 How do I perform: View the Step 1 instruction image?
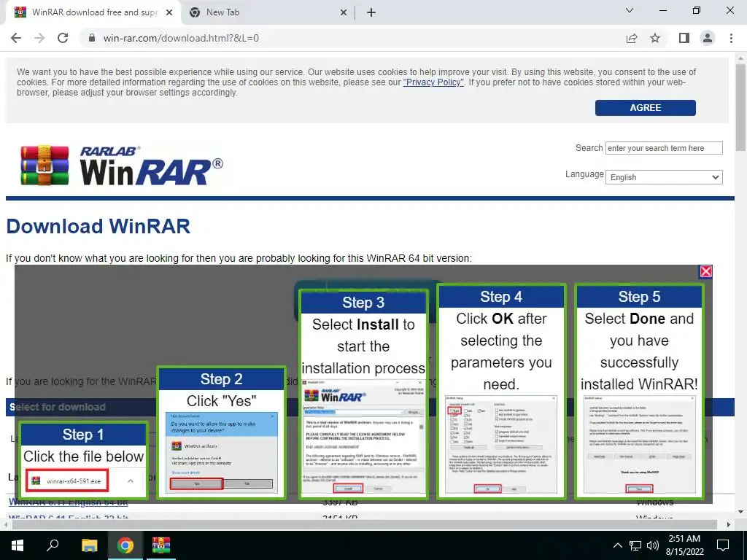coord(83,460)
